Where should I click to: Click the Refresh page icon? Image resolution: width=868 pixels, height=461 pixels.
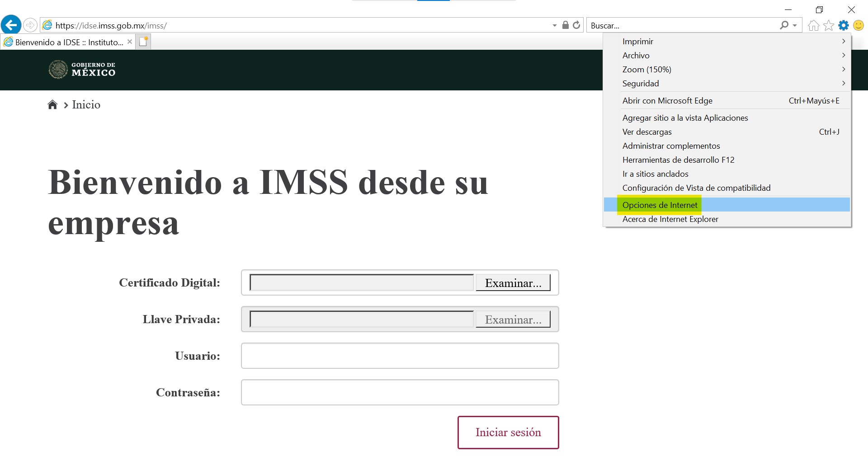[576, 25]
